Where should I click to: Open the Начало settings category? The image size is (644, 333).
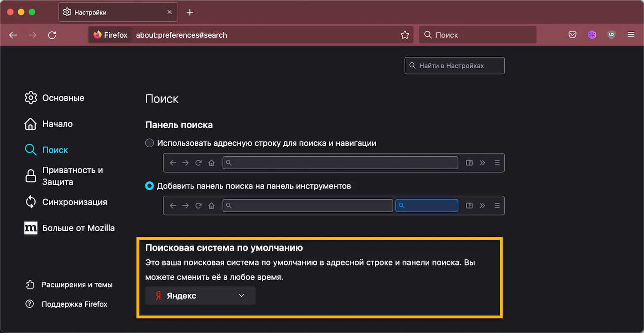coord(49,124)
